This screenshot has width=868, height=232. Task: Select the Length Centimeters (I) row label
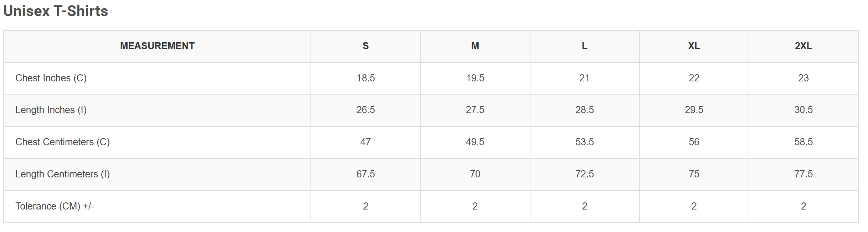62,174
